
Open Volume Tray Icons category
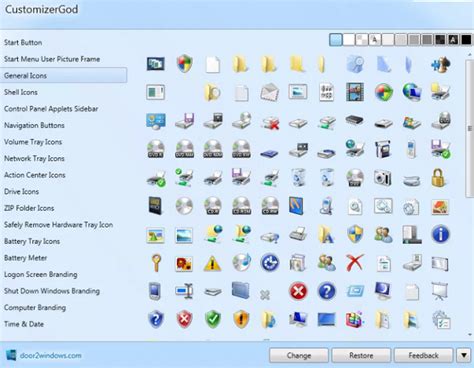[x=33, y=142]
